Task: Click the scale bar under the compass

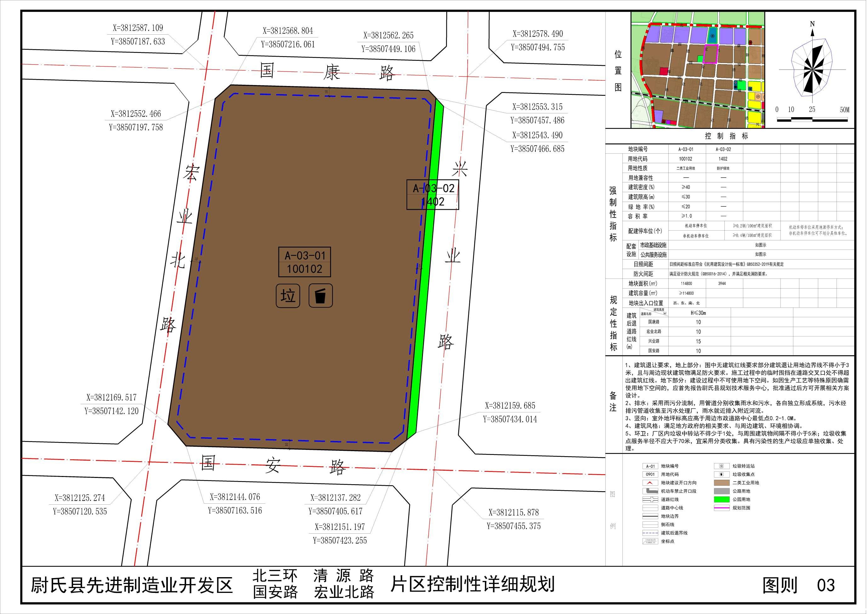Action: (813, 119)
